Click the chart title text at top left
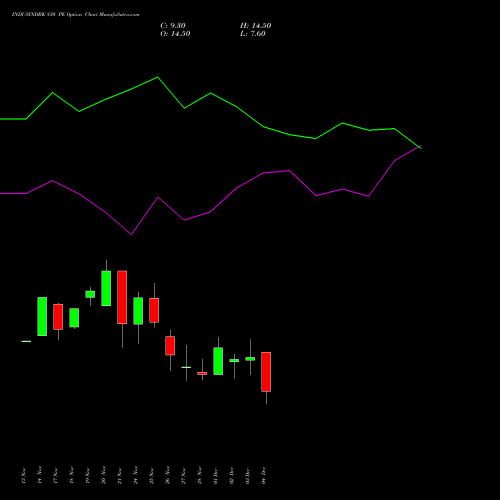 tap(75, 15)
